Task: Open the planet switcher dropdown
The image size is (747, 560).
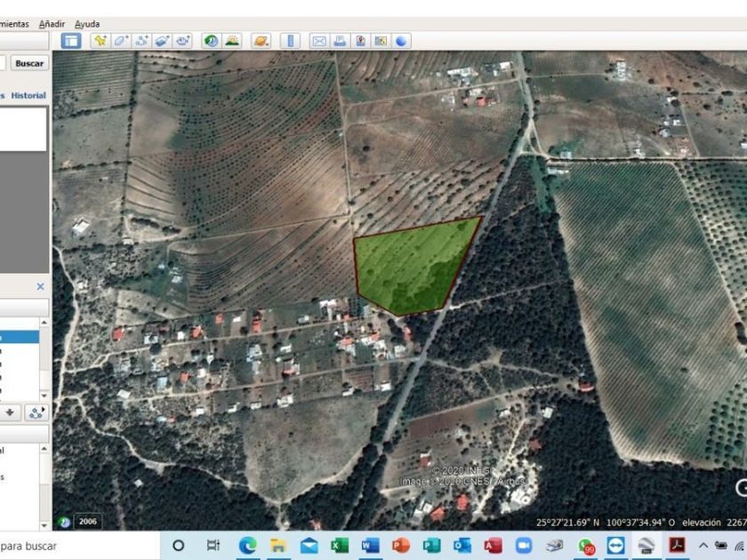Action: (x=261, y=41)
